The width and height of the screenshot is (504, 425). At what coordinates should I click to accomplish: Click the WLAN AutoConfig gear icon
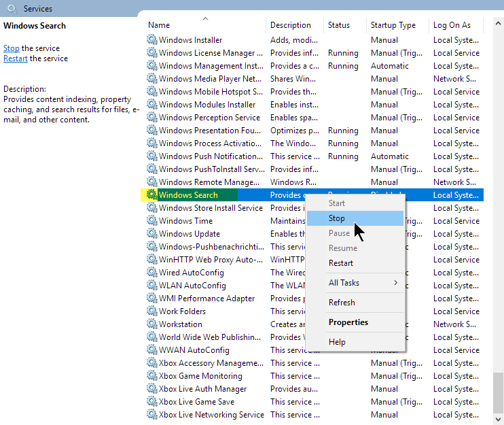click(151, 286)
